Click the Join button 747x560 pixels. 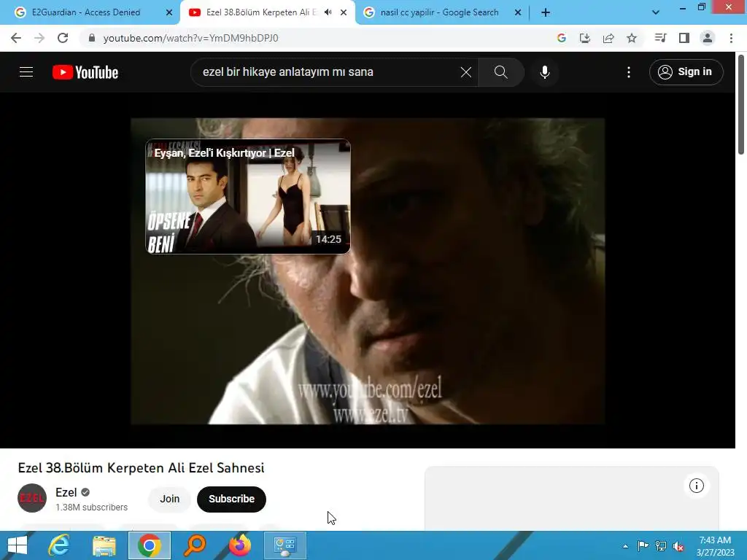169,499
